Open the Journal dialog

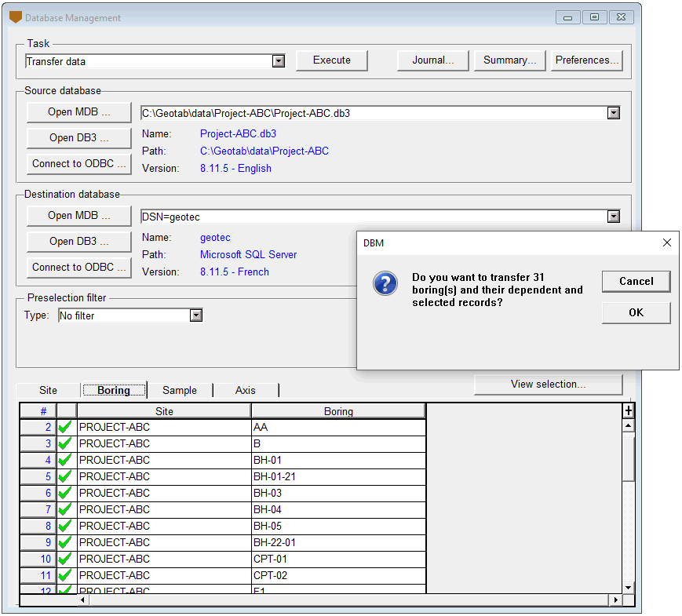432,60
